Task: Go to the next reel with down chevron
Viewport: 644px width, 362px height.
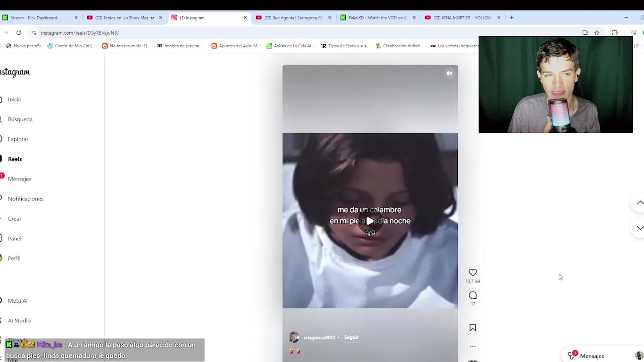Action: (x=639, y=228)
